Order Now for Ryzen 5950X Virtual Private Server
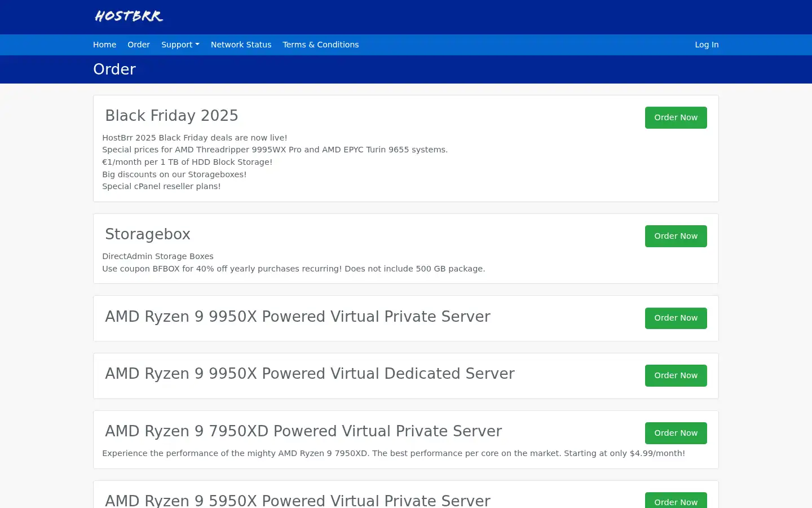The image size is (812, 508). coord(676,501)
